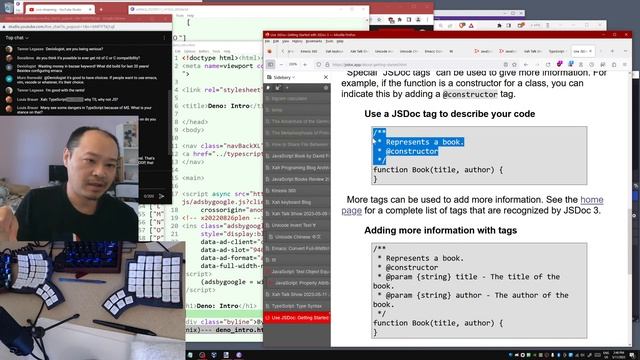Click the Emacs mode line 'deno_intro.html'
Viewport: 640px width, 360px height.
tap(239, 330)
